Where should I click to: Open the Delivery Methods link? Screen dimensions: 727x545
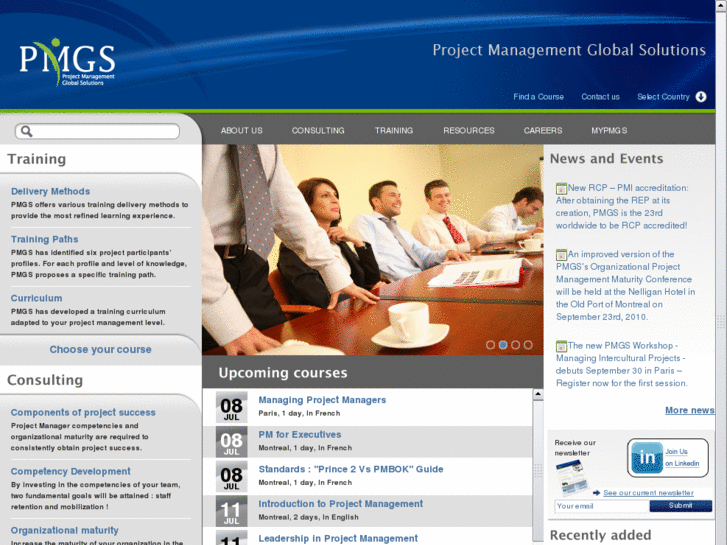click(x=51, y=191)
